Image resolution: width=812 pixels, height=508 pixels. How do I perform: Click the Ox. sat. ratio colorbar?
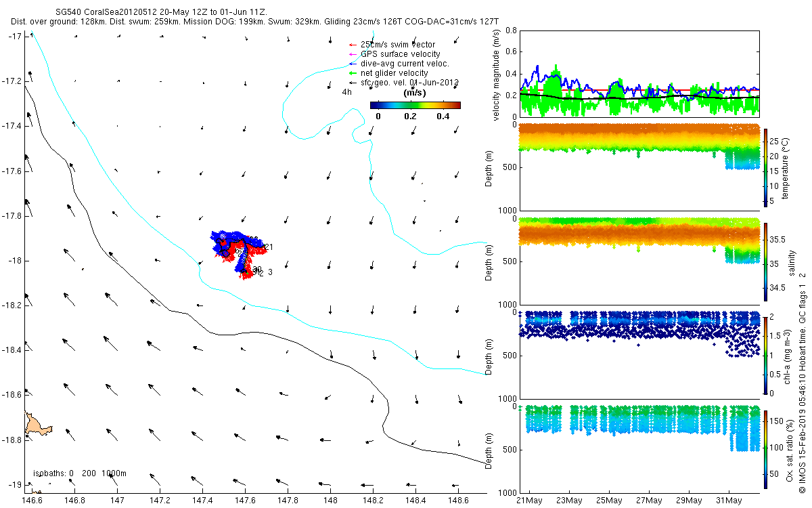point(766,448)
